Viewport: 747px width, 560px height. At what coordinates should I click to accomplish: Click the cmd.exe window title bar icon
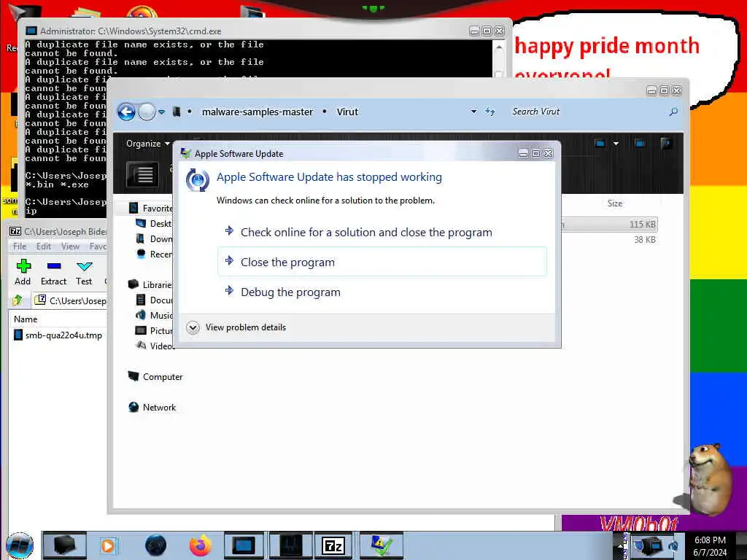coord(31,31)
